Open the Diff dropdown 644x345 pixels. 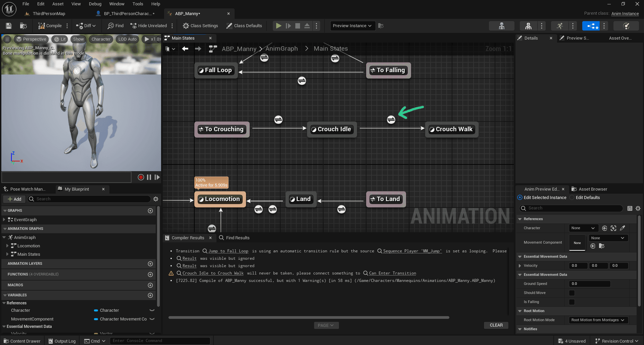click(x=86, y=26)
